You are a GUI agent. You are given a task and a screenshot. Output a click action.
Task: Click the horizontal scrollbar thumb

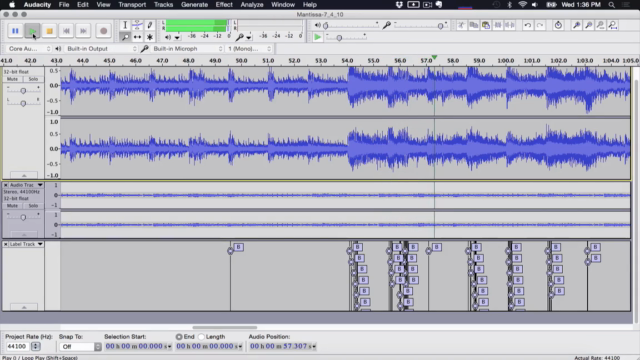coord(225,327)
